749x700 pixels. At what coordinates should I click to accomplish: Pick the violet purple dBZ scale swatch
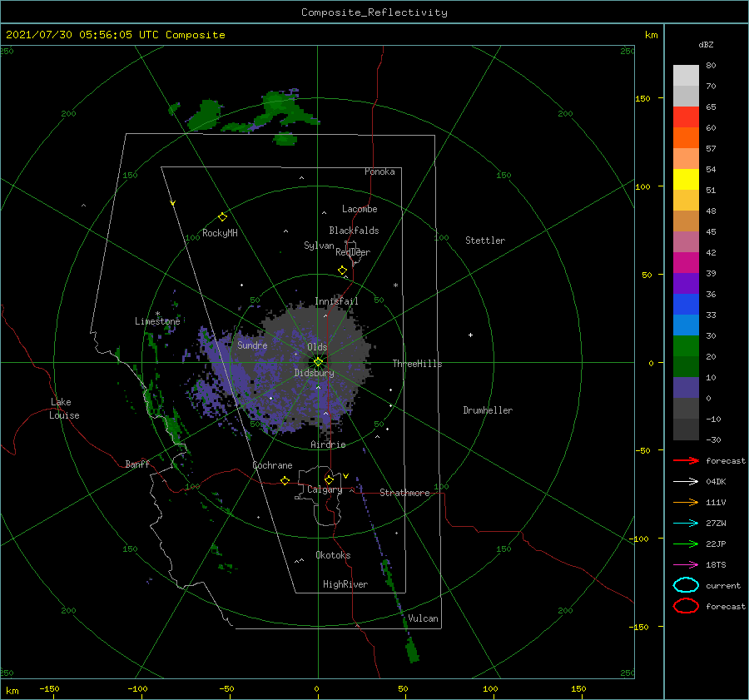click(x=686, y=283)
